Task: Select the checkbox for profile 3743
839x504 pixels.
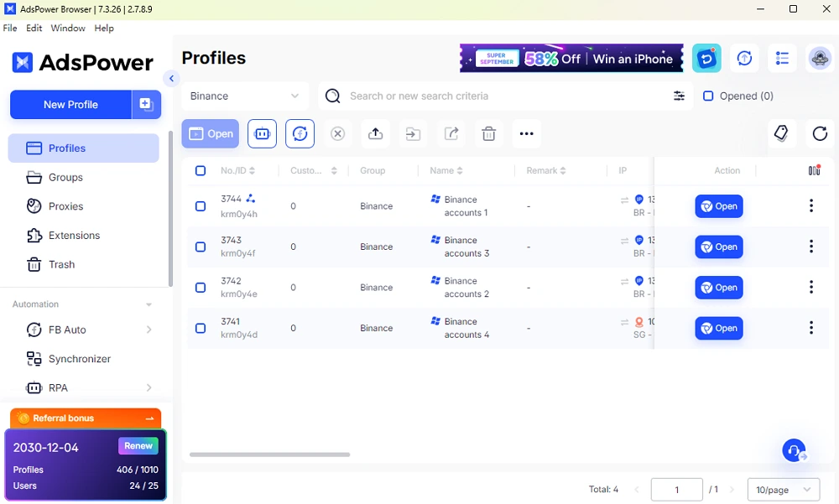Action: click(201, 247)
